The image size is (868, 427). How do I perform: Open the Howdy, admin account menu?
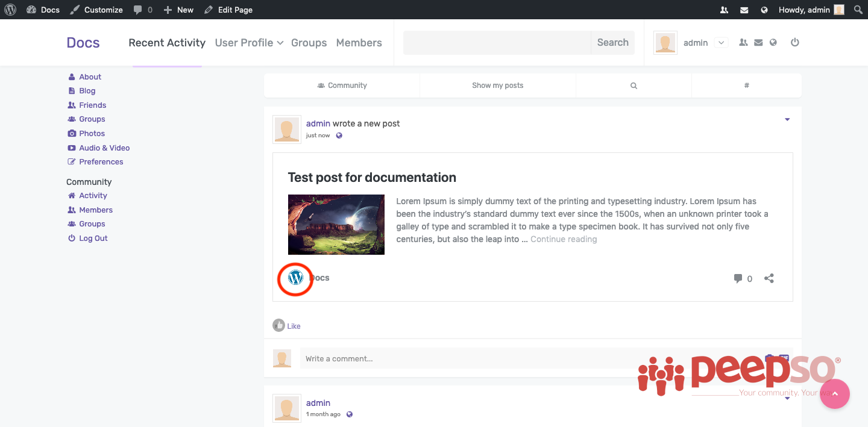point(811,10)
